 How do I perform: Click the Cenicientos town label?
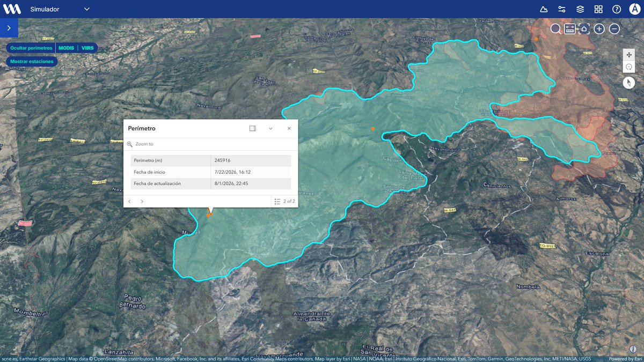[497, 186]
